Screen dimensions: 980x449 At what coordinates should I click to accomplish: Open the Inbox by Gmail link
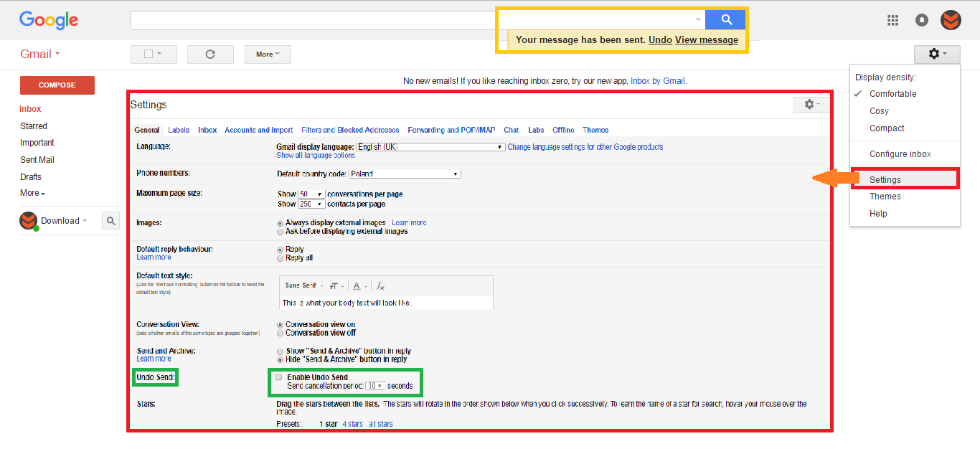[658, 81]
